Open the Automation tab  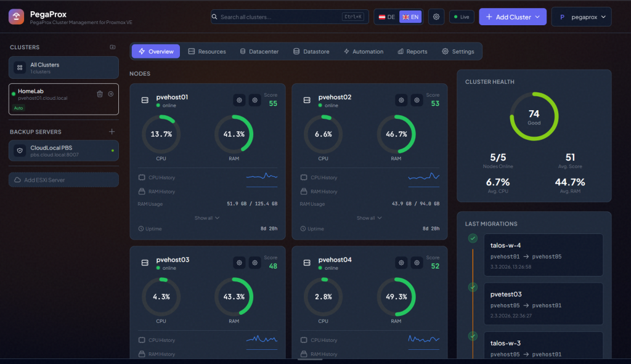(364, 52)
